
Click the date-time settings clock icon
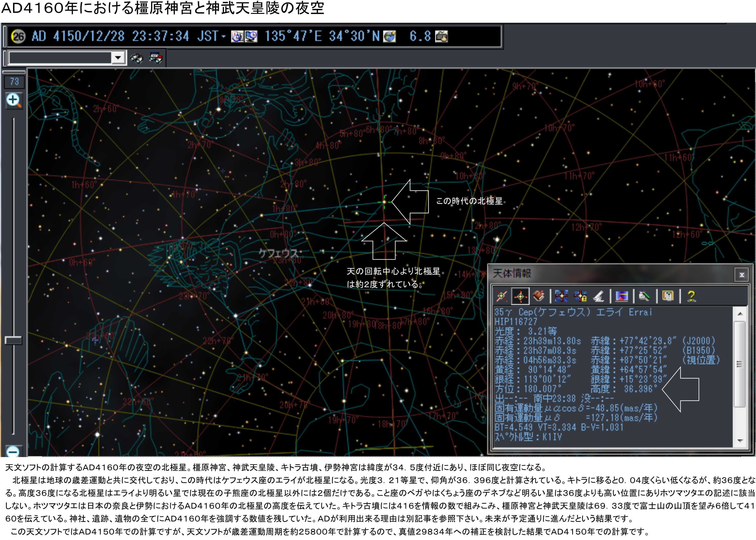pyautogui.click(x=237, y=36)
